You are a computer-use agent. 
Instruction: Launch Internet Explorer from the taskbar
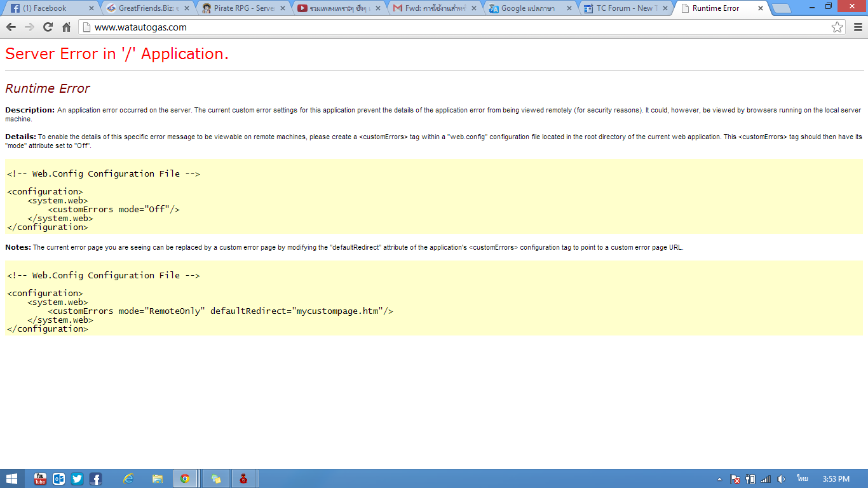pyautogui.click(x=128, y=478)
